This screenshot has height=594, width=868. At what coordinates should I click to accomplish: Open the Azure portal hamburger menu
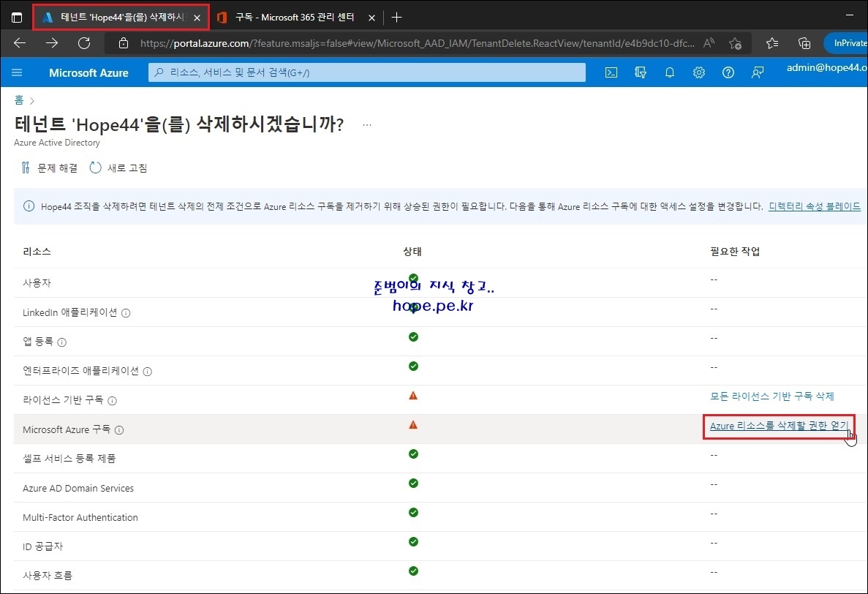point(17,72)
